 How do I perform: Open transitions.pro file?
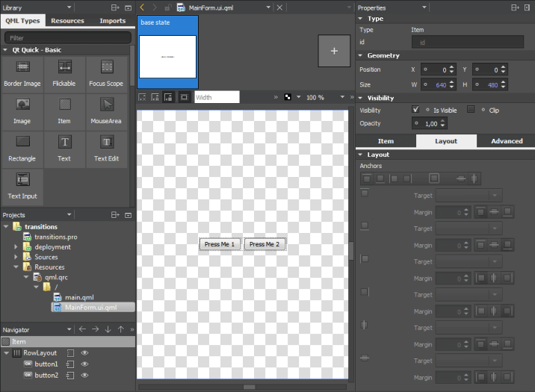[55, 237]
